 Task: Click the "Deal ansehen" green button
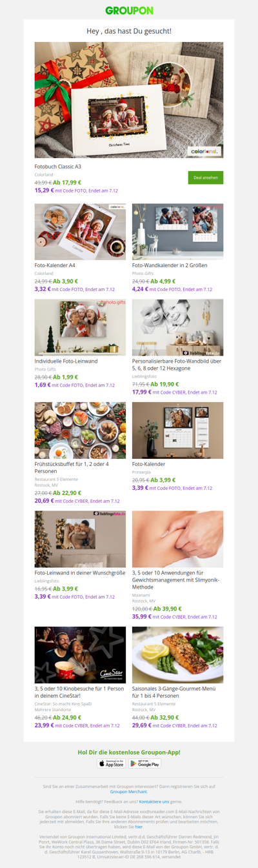click(206, 177)
